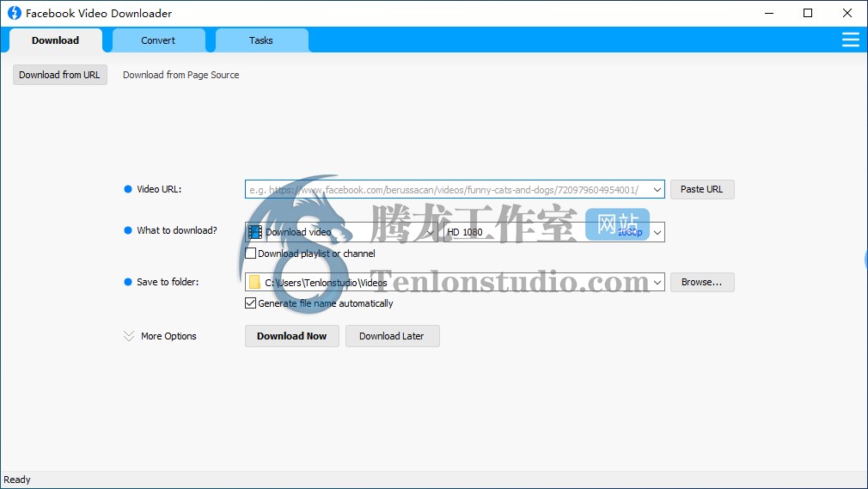Click the Facebook Video Downloader app logo
The width and height of the screenshot is (868, 489).
click(x=14, y=13)
